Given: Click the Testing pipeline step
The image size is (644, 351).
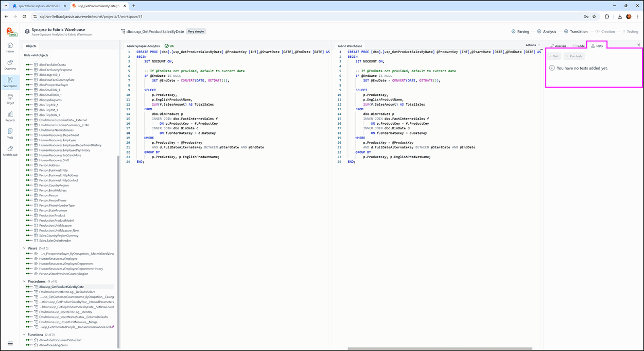Looking at the screenshot, I should (629, 31).
